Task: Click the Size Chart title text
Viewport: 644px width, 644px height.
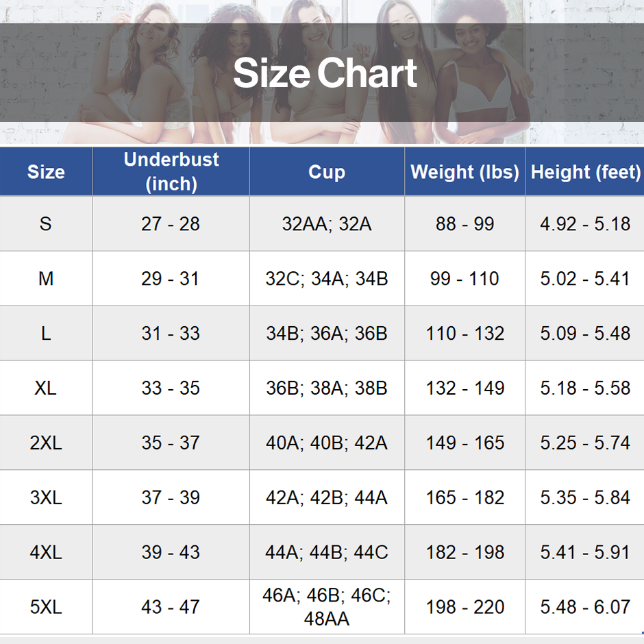Action: click(325, 73)
